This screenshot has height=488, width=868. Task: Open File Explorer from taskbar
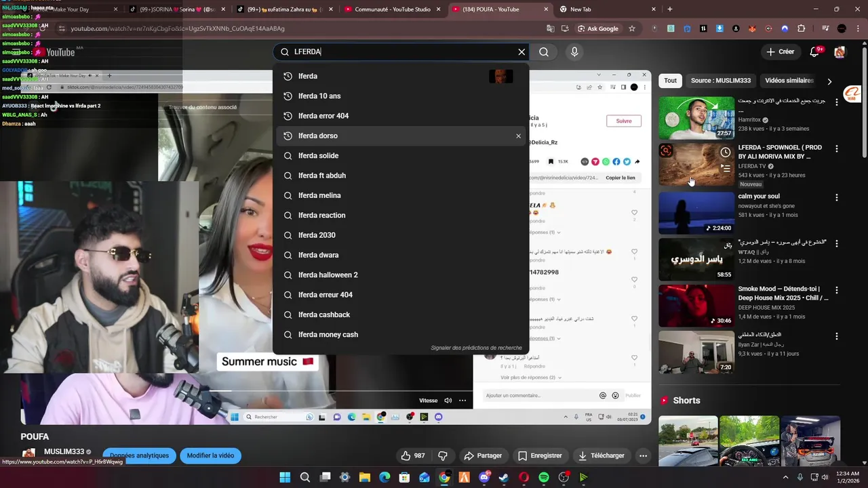365,477
